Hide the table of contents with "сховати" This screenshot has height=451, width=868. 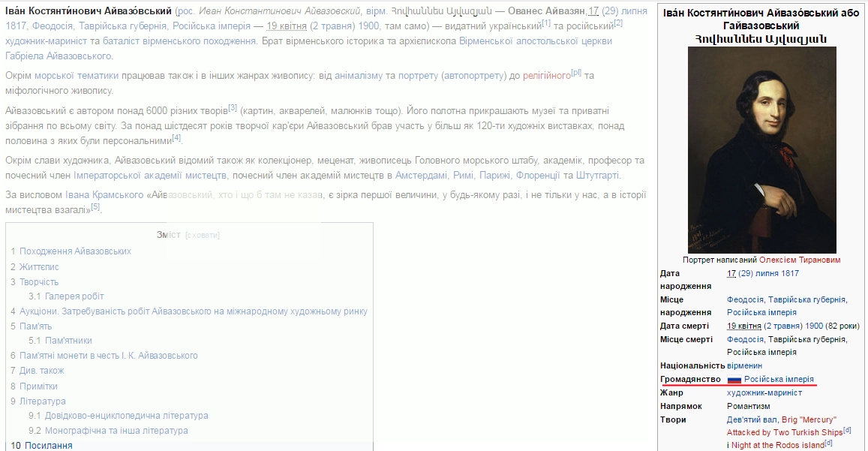pyautogui.click(x=203, y=235)
